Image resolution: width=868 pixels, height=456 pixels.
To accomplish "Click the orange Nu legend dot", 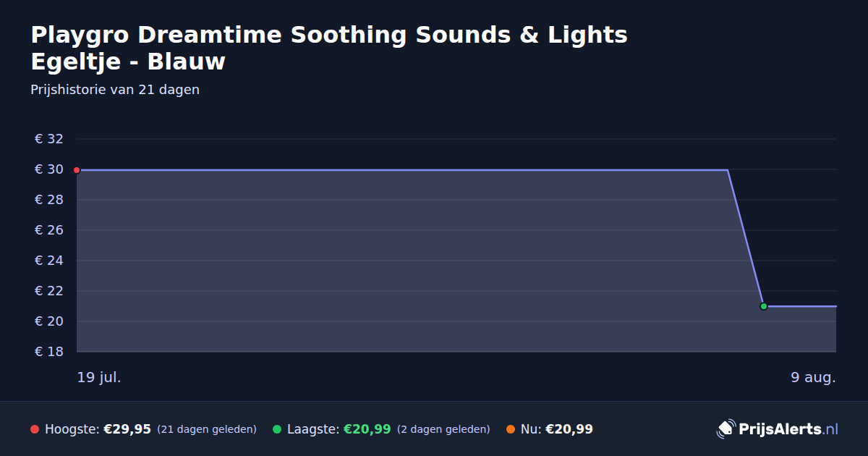I will pyautogui.click(x=511, y=429).
